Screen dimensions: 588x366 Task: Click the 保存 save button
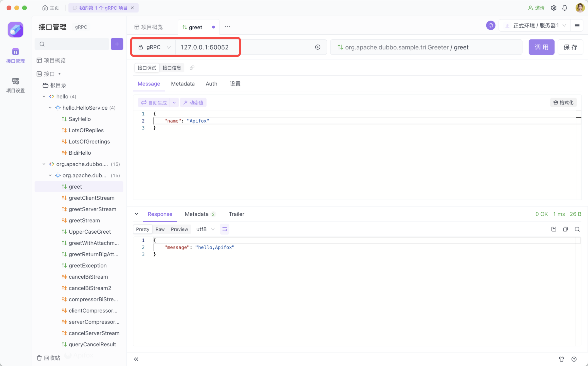570,47
